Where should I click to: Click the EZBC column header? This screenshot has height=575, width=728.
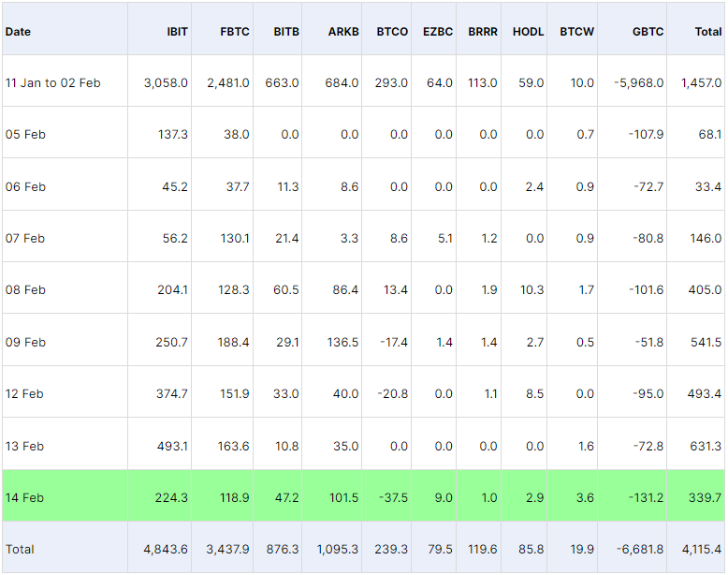click(437, 32)
